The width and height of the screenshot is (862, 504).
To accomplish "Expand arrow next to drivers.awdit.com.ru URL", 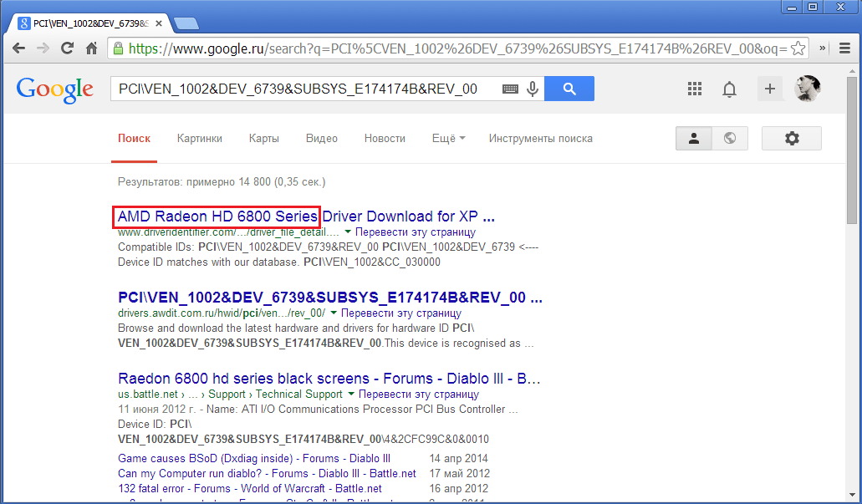I will (x=333, y=313).
